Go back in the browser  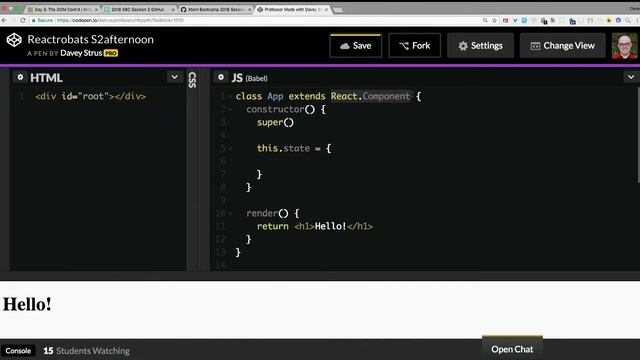click(x=4, y=20)
